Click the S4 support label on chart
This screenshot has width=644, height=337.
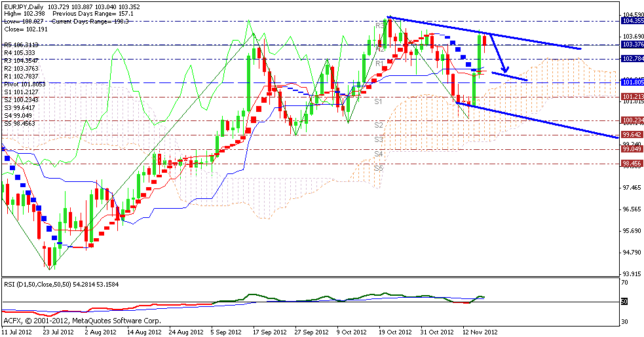pos(378,154)
